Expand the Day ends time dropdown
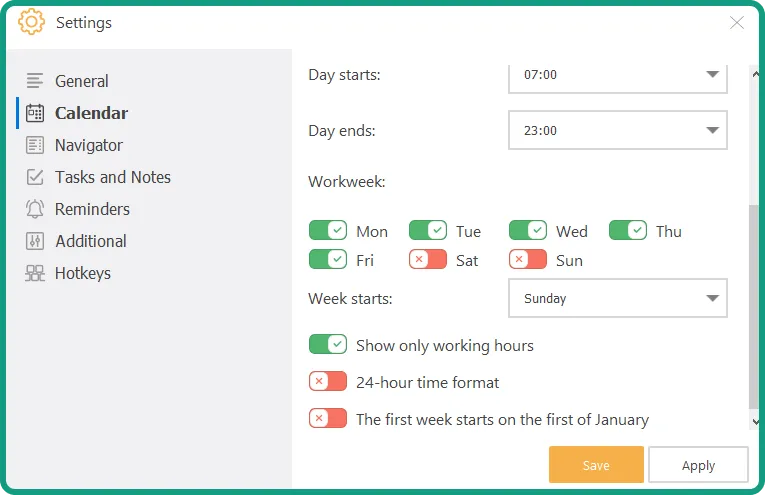Viewport: 765px width, 495px height. pos(617,130)
